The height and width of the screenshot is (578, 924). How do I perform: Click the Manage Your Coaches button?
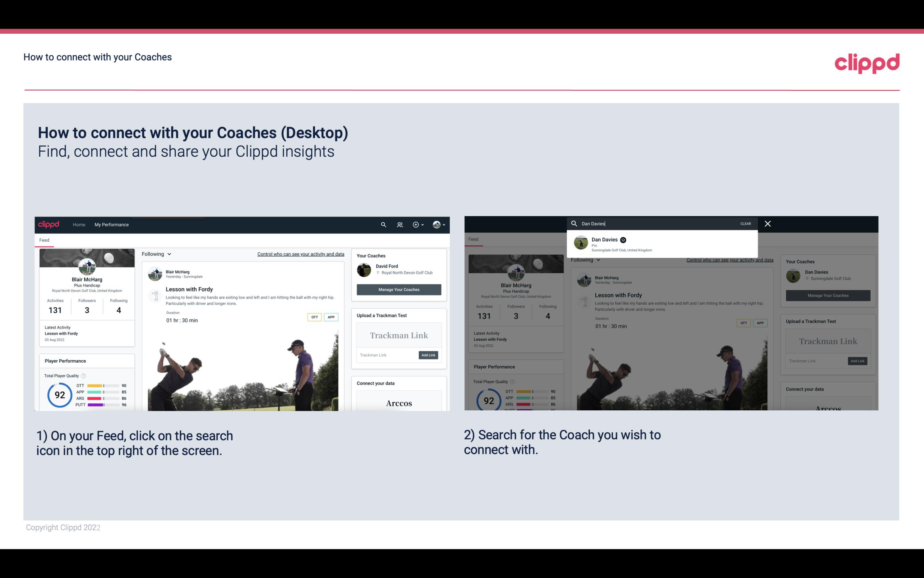(399, 289)
